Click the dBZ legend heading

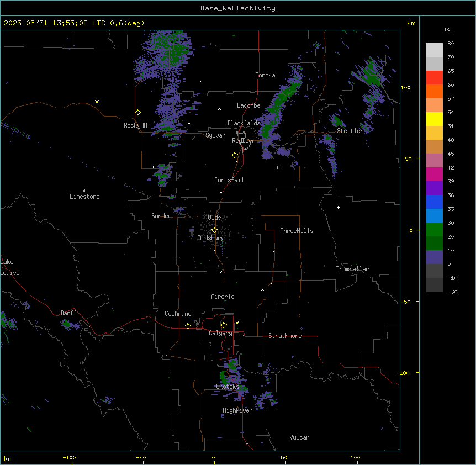coord(447,30)
